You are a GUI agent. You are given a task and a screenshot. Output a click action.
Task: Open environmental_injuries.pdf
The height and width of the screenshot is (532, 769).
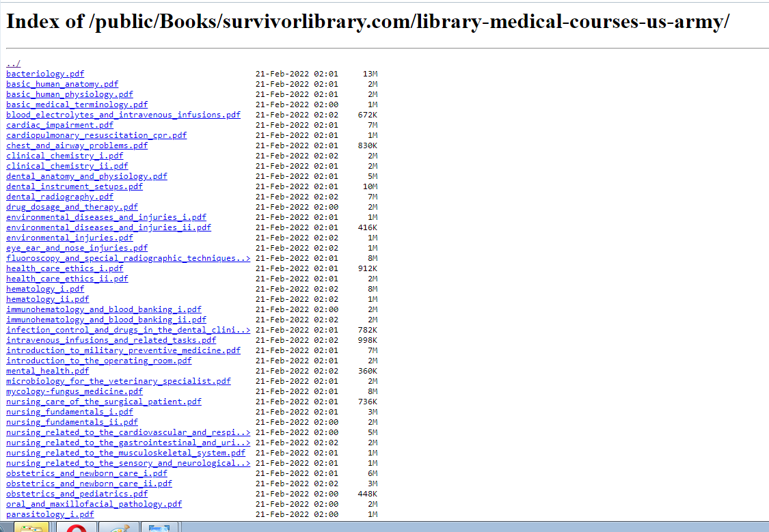tap(70, 238)
